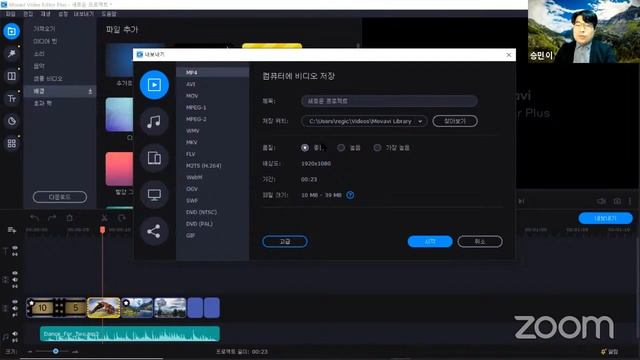Click horizontal scrollbar under timeline
Screen dimensions: 640x360
click(x=92, y=358)
